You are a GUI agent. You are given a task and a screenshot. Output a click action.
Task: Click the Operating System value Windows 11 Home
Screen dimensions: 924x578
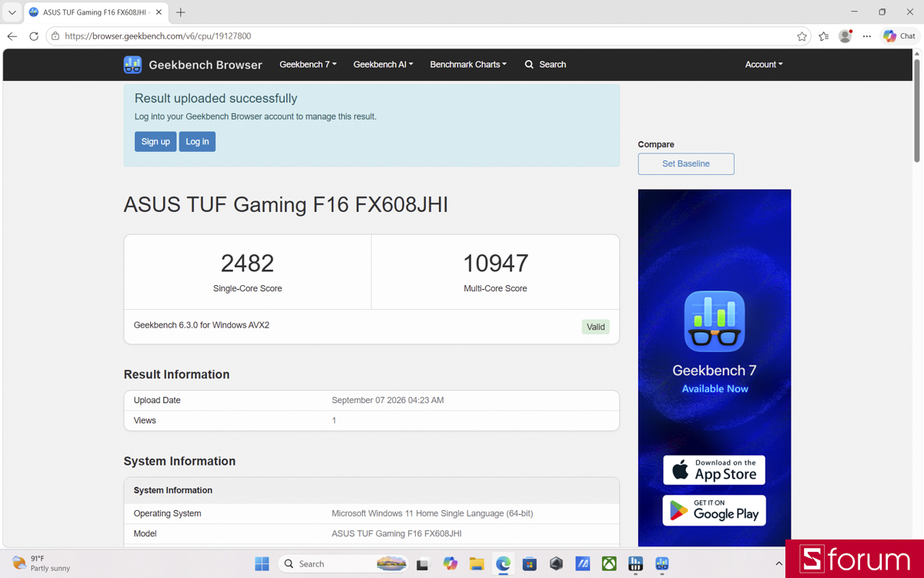click(x=432, y=513)
